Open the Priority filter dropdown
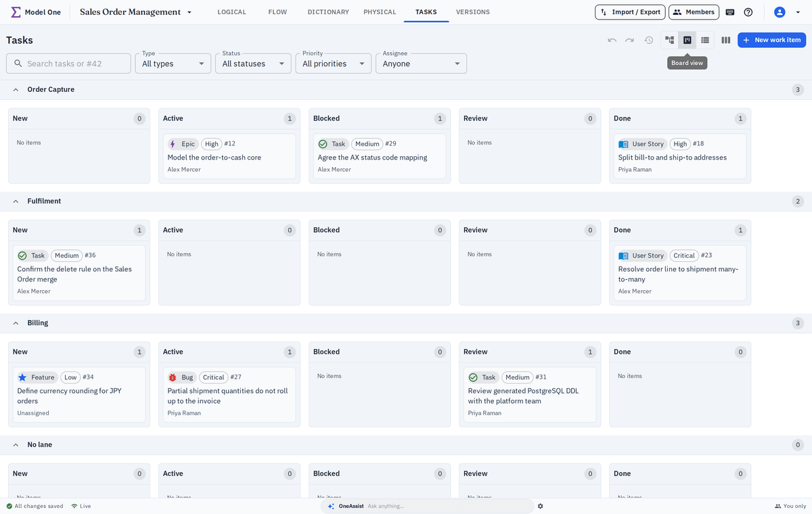Viewport: 812px width, 514px height. (334, 64)
